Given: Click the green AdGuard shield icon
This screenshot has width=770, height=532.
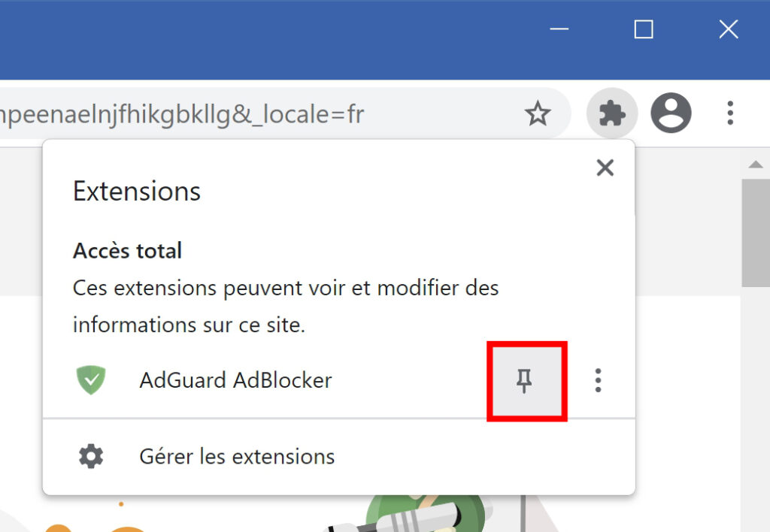Looking at the screenshot, I should 91,380.
